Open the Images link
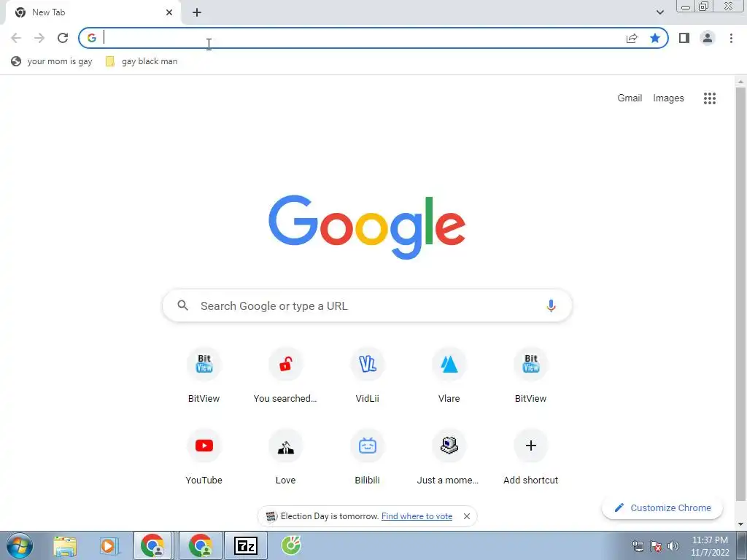 [668, 98]
